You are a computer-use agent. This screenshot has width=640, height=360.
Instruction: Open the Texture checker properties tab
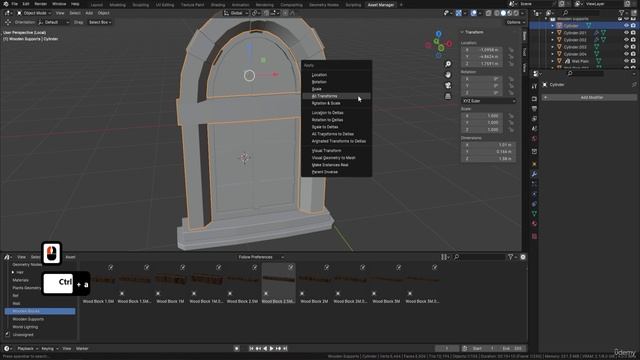[534, 236]
